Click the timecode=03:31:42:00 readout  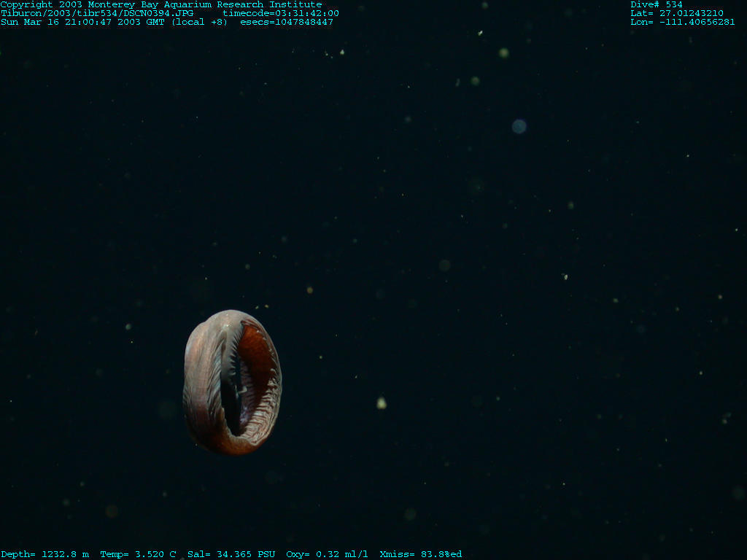281,13
